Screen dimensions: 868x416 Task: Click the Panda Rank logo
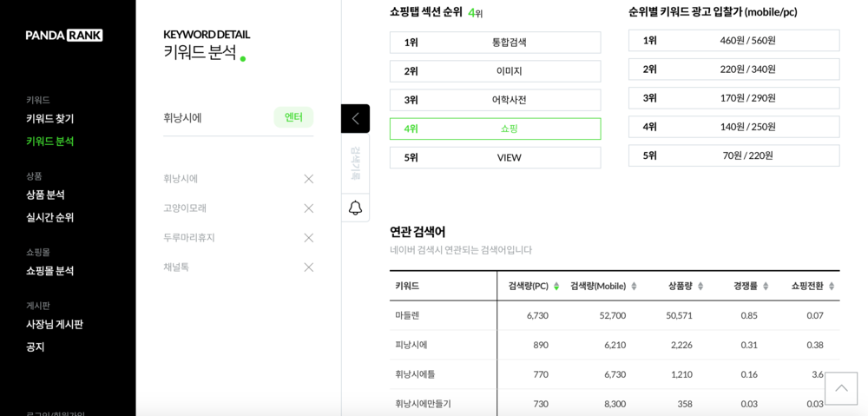64,36
